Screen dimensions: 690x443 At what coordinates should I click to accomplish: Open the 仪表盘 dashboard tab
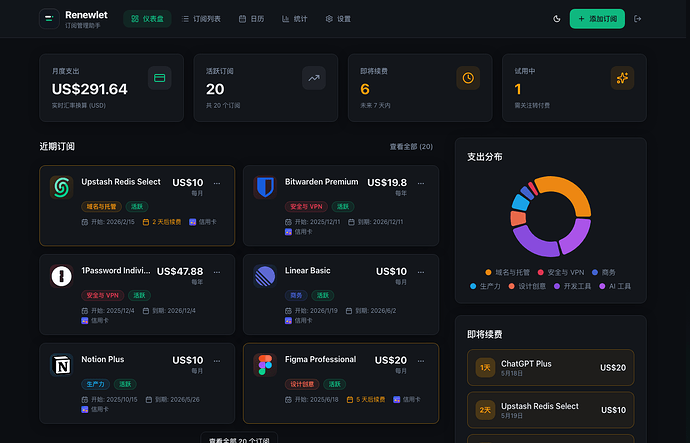point(147,19)
